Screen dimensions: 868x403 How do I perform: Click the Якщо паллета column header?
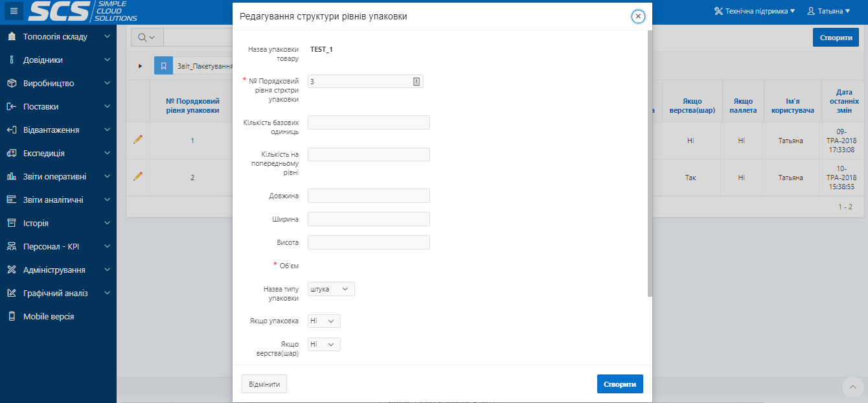tap(743, 106)
